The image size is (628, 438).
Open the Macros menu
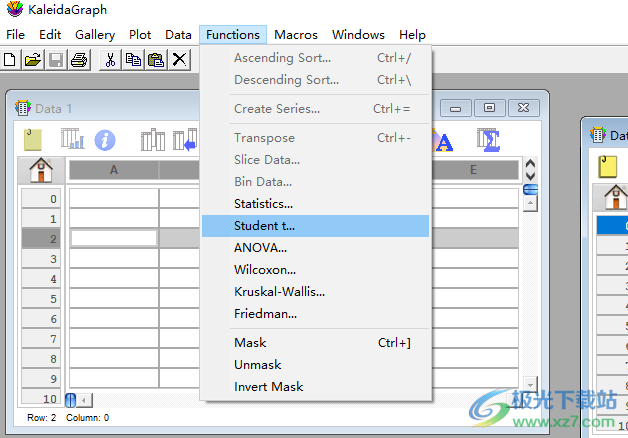(296, 35)
